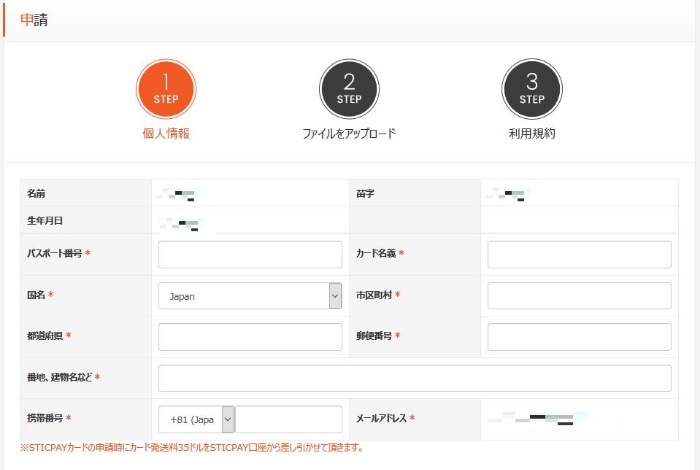Focus the パスポート番号 input field

(250, 255)
